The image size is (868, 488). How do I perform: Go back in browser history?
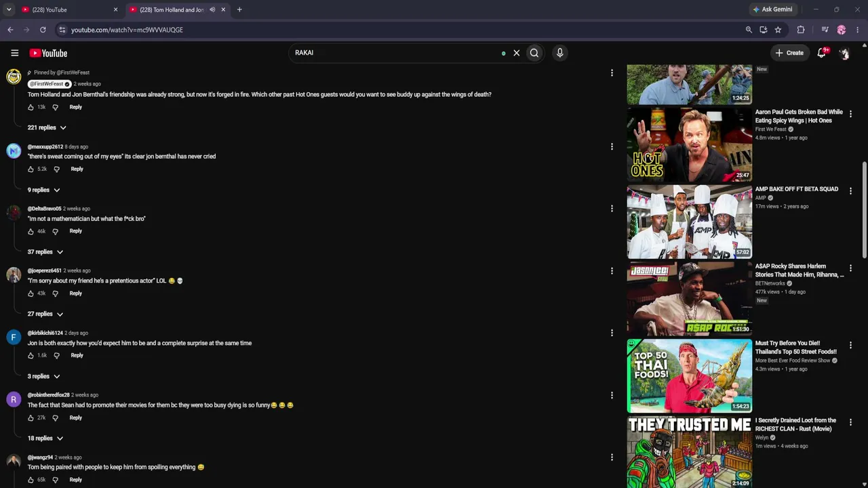(10, 30)
